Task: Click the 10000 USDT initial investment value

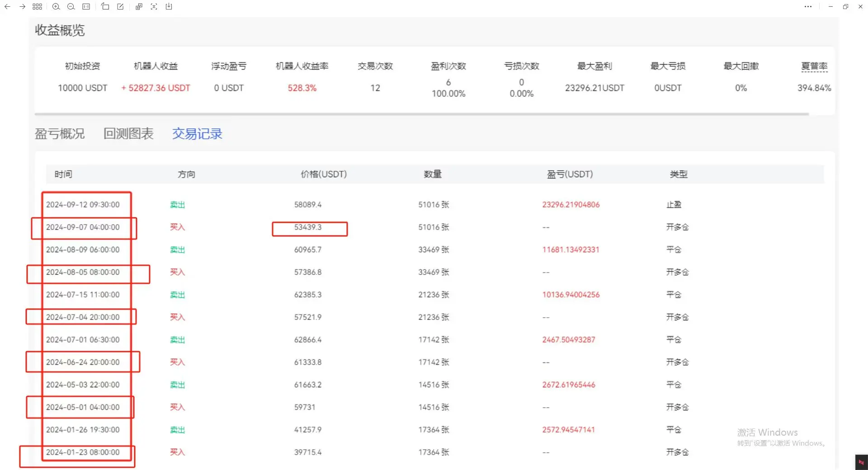Action: coord(82,88)
